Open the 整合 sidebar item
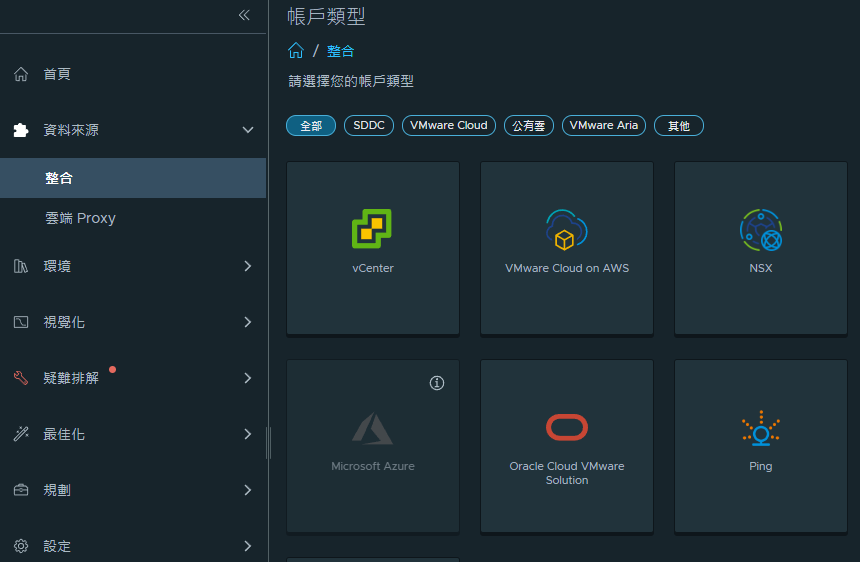The image size is (860, 562). [x=133, y=178]
